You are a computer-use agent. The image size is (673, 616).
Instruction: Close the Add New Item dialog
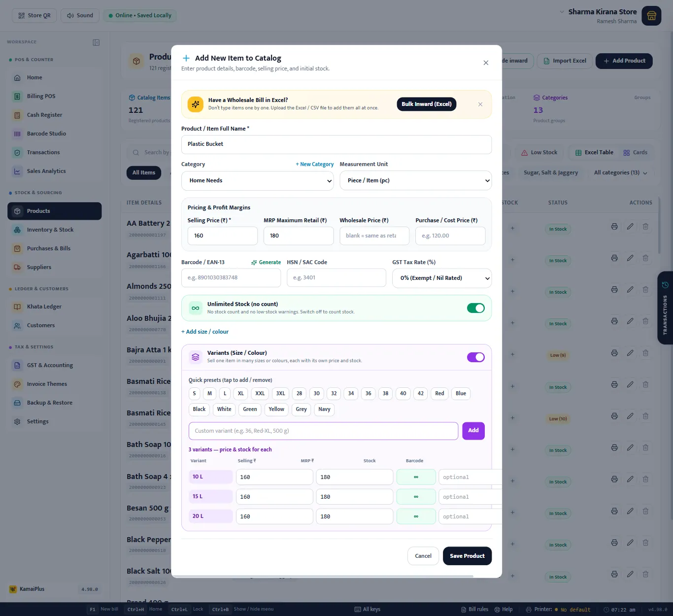[x=486, y=63]
